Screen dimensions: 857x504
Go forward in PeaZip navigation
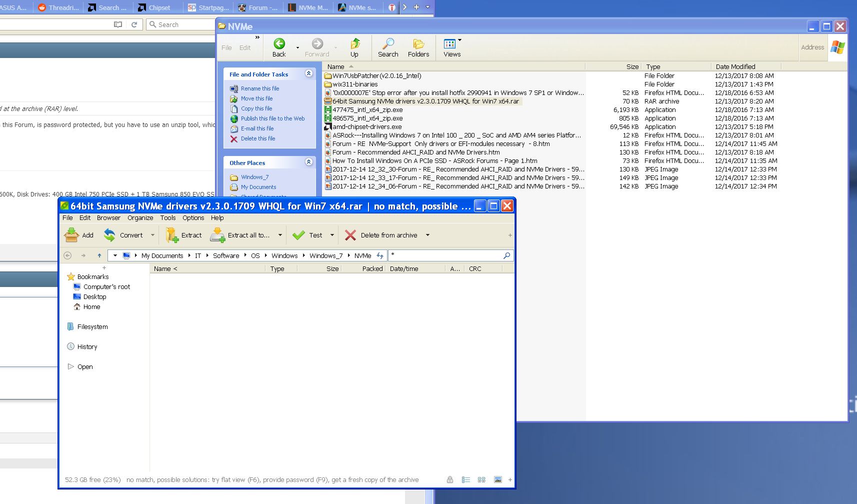[x=83, y=255]
